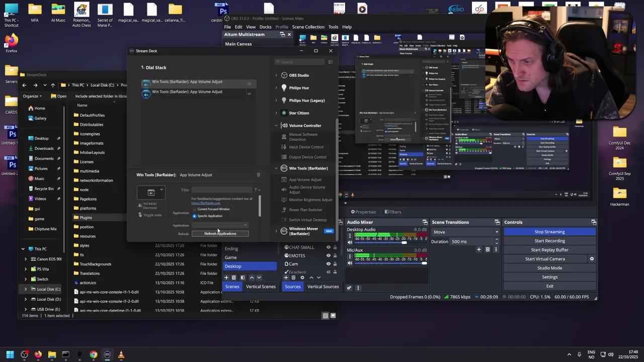Click Start Recording in OBS
The image size is (644, 362).
tap(549, 241)
